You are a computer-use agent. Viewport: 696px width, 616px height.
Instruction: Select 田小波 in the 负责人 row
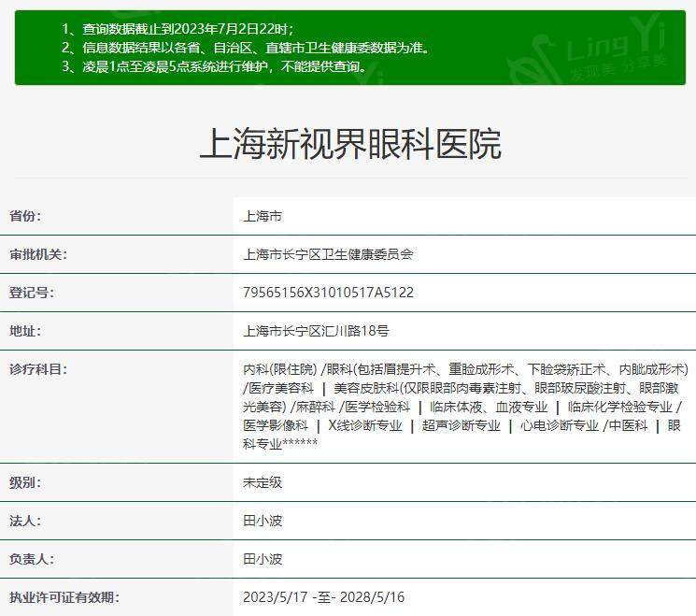[263, 559]
